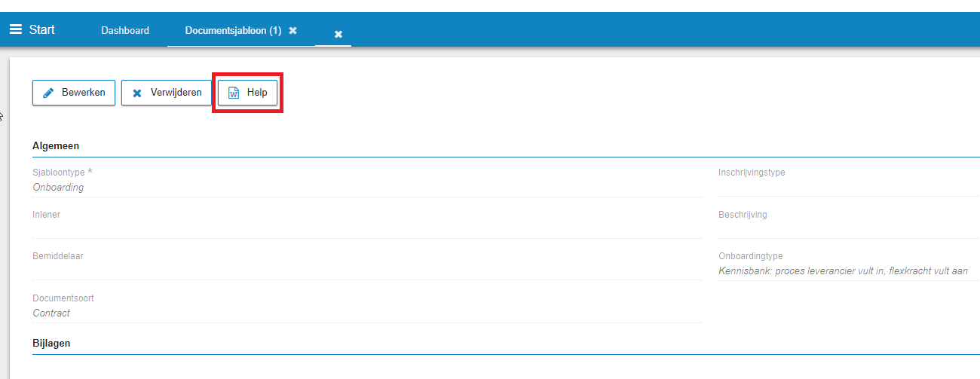Click the empty Inschrijvingstype field
Image resolution: width=980 pixels, height=379 pixels.
click(x=849, y=187)
